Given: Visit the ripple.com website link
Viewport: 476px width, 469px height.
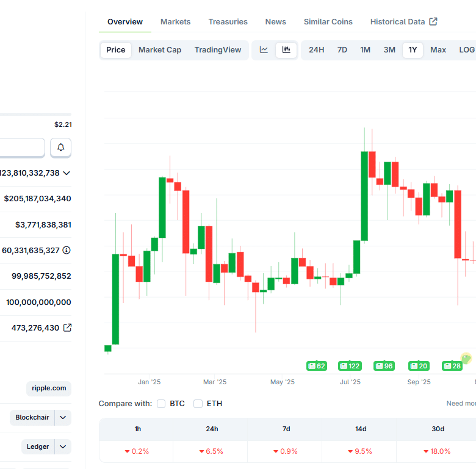Looking at the screenshot, I should 48,388.
